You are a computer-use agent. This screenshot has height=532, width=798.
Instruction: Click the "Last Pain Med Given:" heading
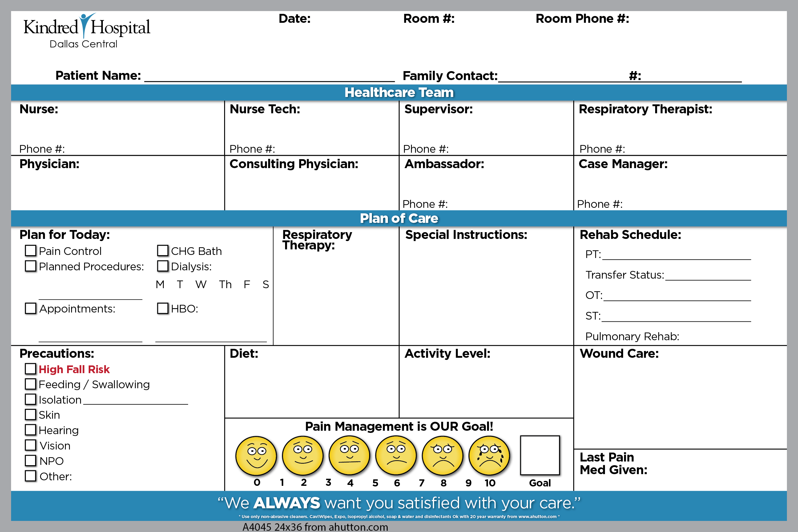coord(613,464)
